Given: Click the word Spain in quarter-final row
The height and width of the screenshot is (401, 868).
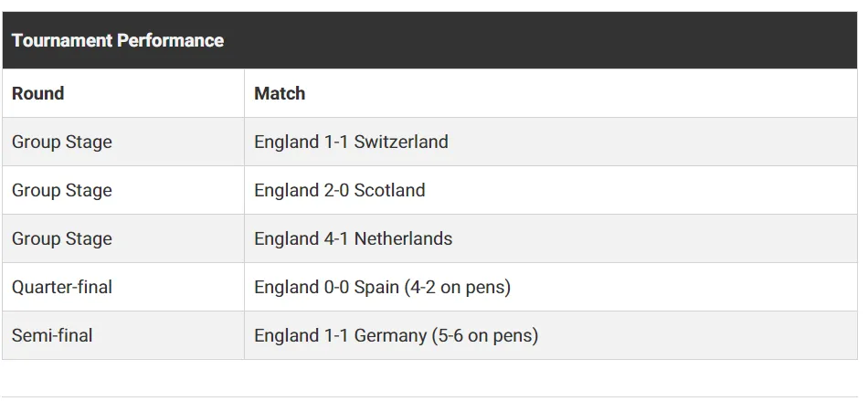Looking at the screenshot, I should pos(376,288).
